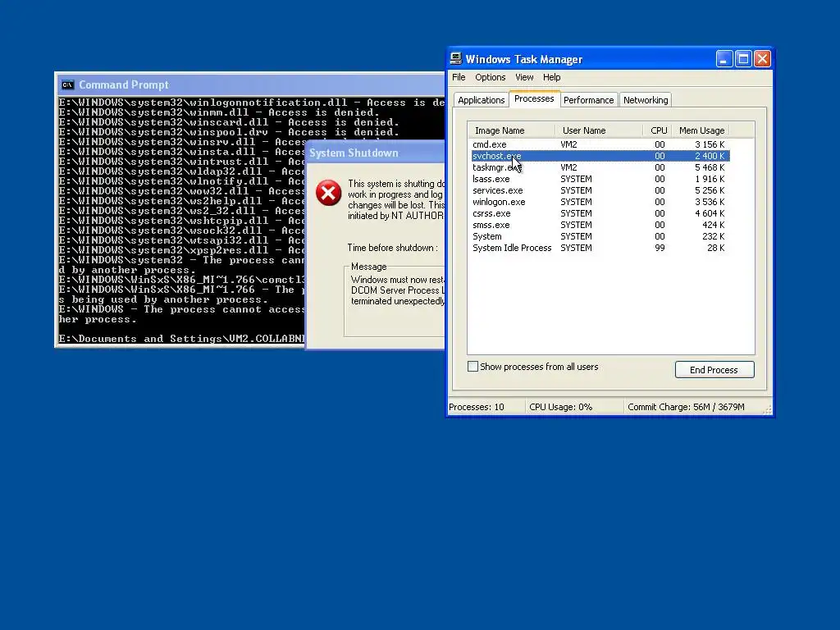Click the Command Prompt window title bar
840x630 pixels.
pyautogui.click(x=250, y=84)
